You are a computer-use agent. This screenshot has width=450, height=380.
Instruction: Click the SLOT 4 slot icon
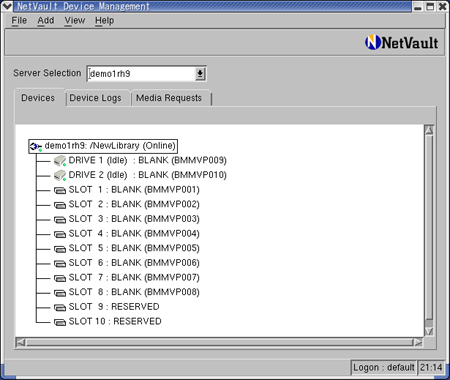tap(60, 234)
